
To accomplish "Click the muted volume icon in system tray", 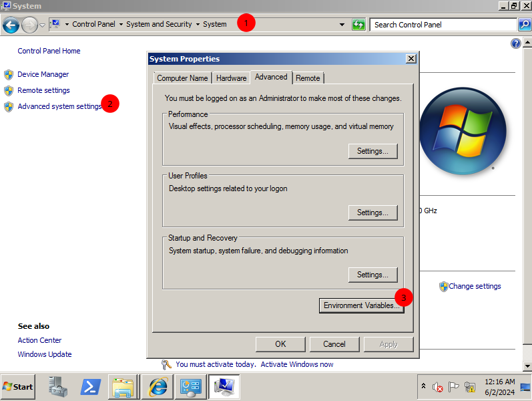I will (438, 387).
